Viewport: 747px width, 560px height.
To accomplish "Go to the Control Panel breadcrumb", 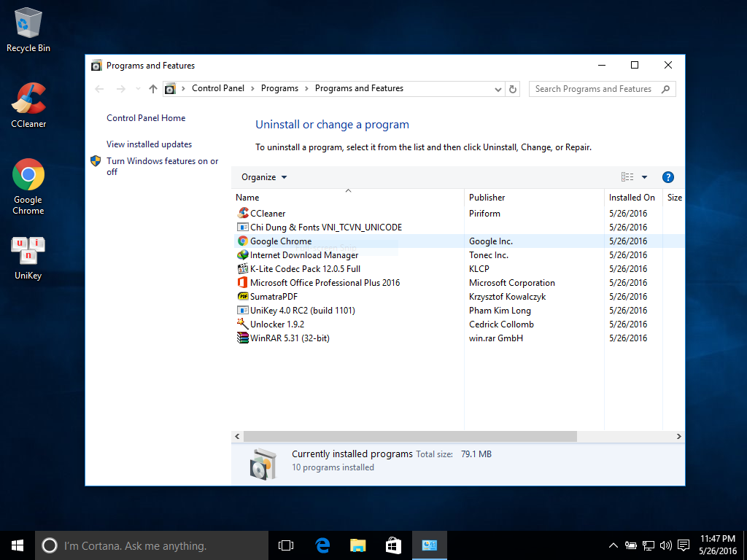I will click(x=218, y=88).
